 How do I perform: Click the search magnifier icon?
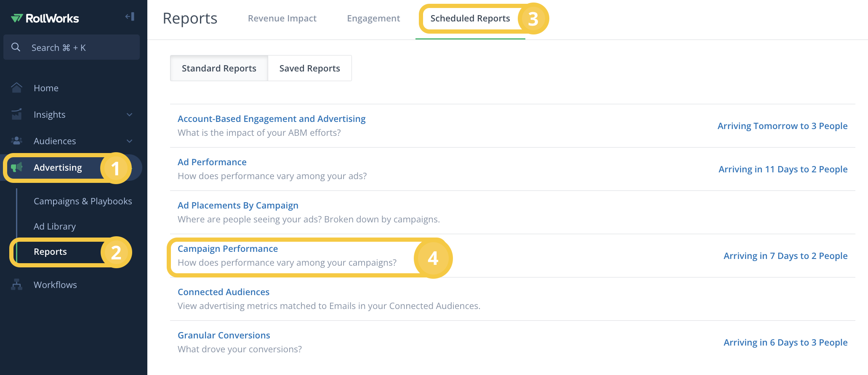(x=16, y=47)
